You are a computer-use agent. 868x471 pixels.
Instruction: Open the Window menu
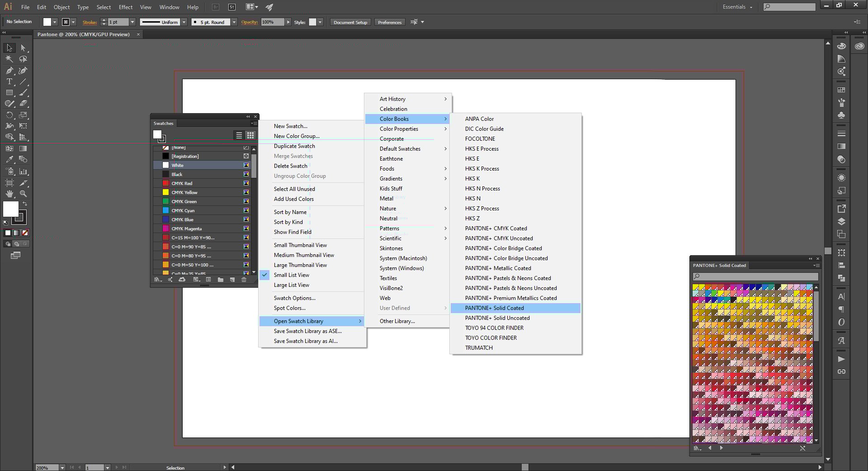170,7
